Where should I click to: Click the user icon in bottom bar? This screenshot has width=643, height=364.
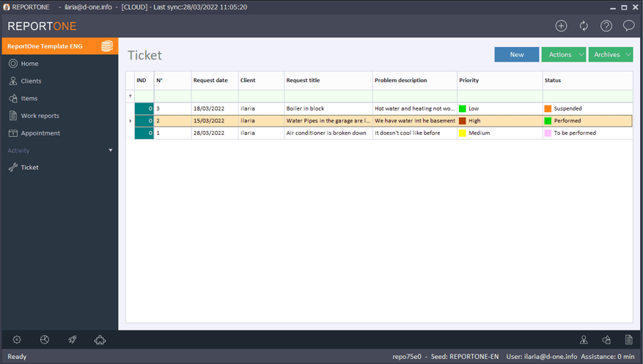(x=584, y=340)
